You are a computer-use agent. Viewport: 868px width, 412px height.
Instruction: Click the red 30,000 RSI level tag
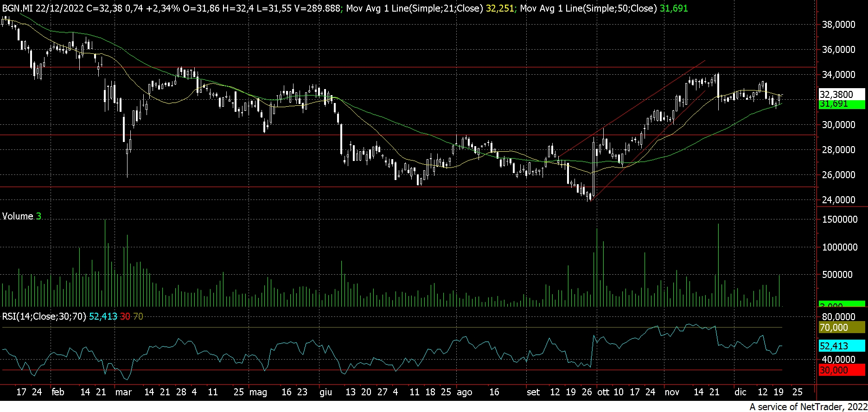click(x=842, y=370)
